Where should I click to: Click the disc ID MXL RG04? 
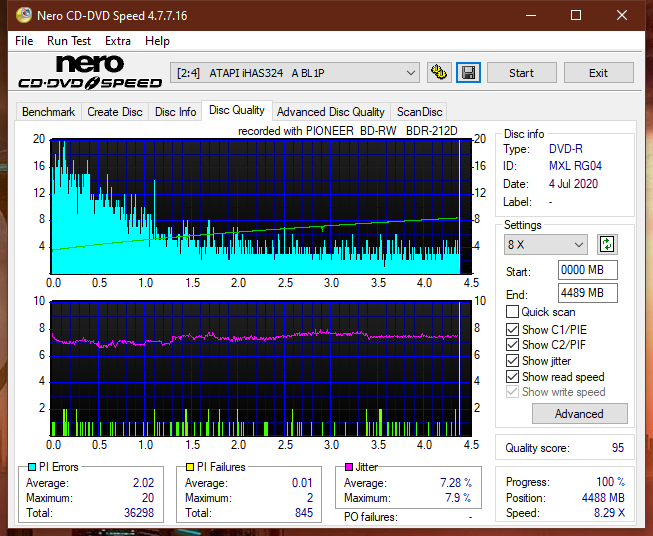575,166
